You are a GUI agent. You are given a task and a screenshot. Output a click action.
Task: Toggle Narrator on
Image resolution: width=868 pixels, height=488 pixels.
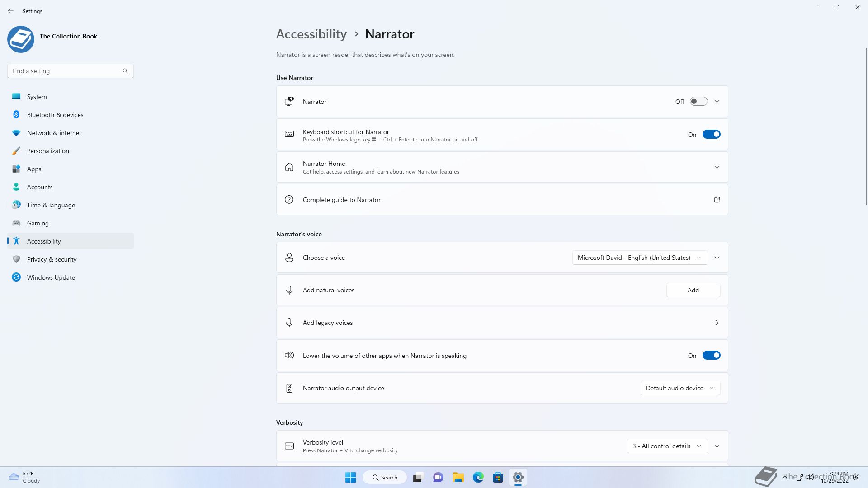tap(698, 102)
